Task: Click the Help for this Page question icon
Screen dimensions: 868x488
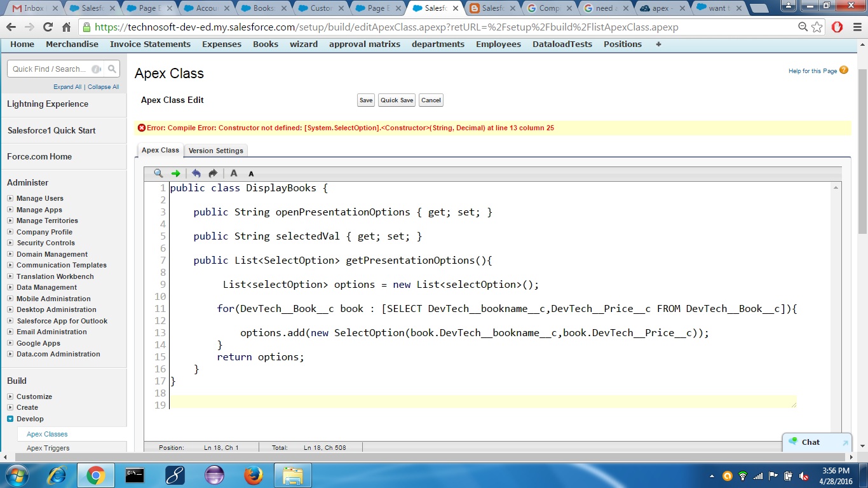Action: [x=843, y=71]
